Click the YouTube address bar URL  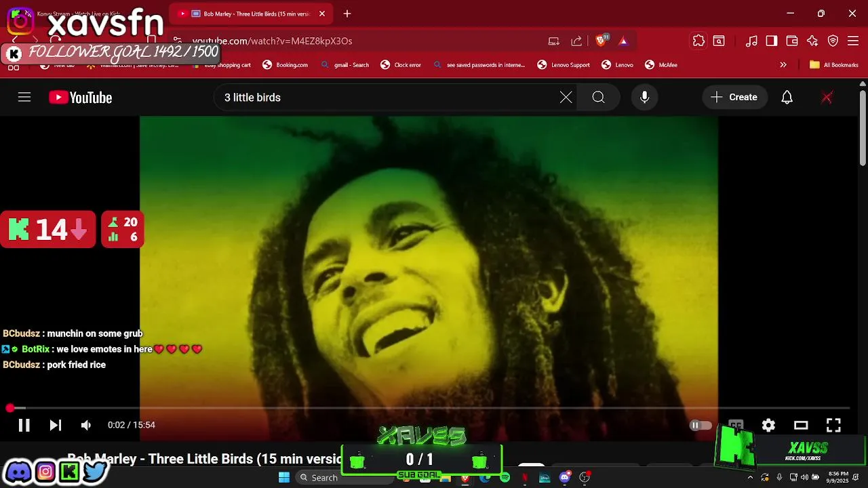click(x=272, y=41)
